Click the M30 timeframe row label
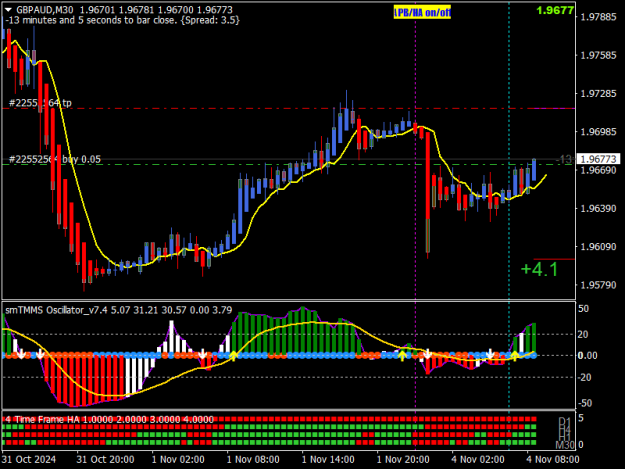 pyautogui.click(x=565, y=445)
